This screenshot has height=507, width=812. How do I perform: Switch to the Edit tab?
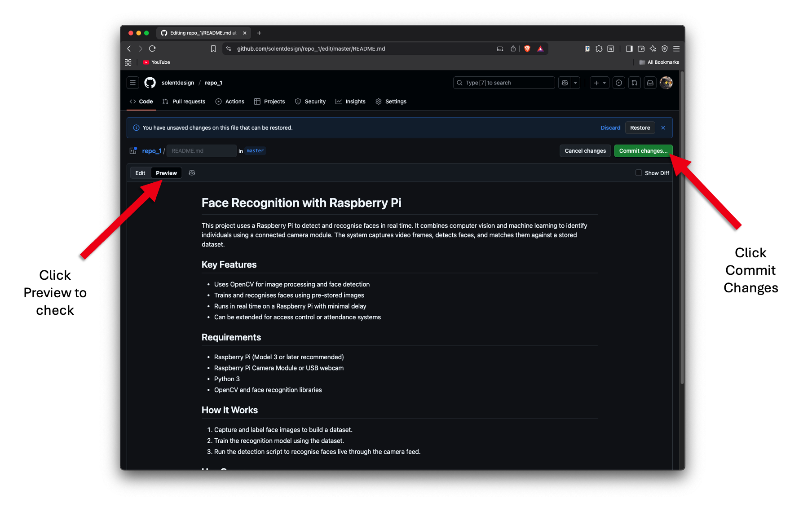[140, 173]
